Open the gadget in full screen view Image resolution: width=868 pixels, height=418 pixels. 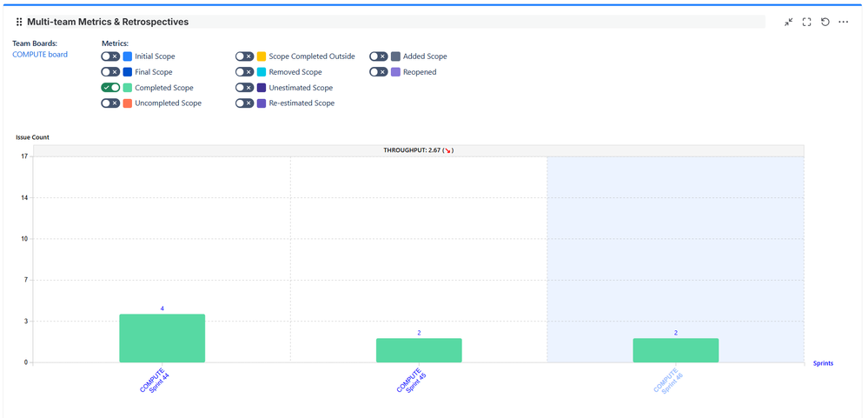[x=806, y=22]
